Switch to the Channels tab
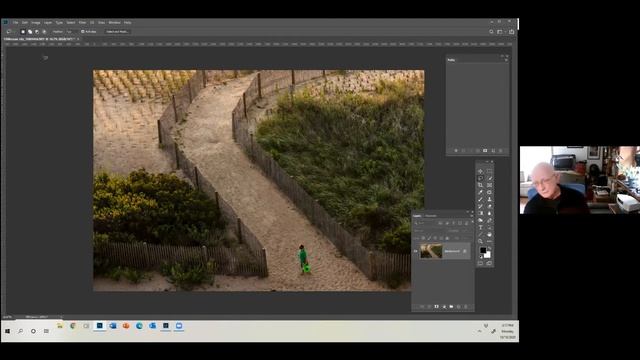The height and width of the screenshot is (360, 640). [x=431, y=216]
